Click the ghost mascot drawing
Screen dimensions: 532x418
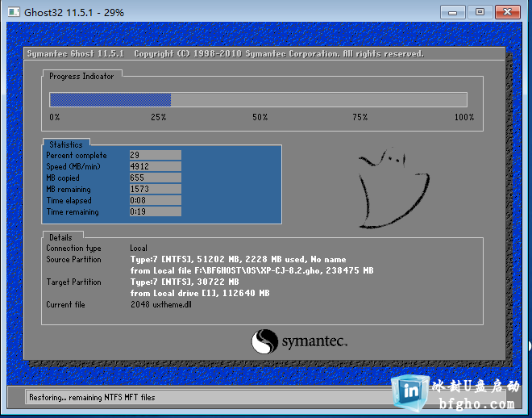click(x=394, y=188)
